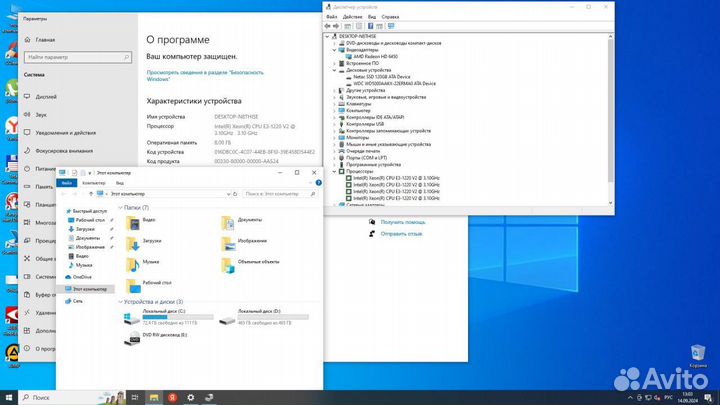
Task: Open the Файл menu in Device Manager
Action: (331, 17)
